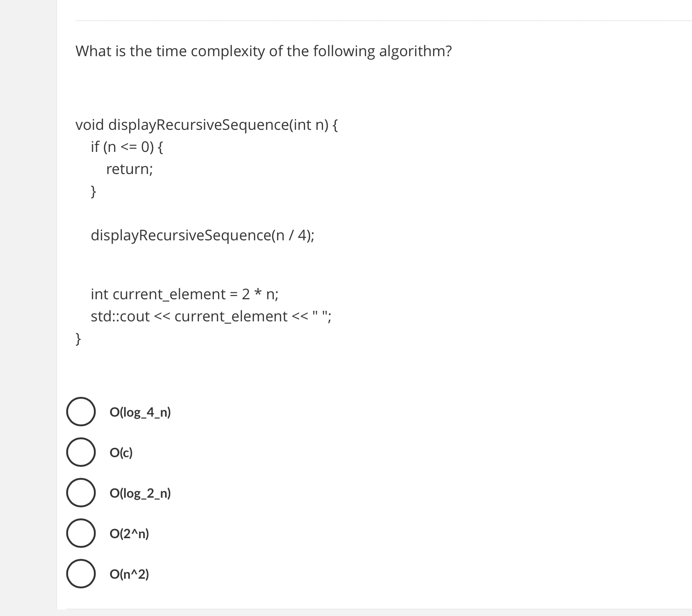The height and width of the screenshot is (616, 692).
Task: Click the return statement in the code
Action: pyautogui.click(x=130, y=169)
